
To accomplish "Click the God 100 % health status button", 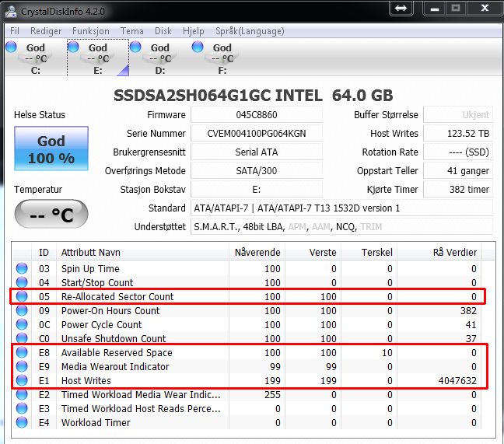I will (51, 149).
